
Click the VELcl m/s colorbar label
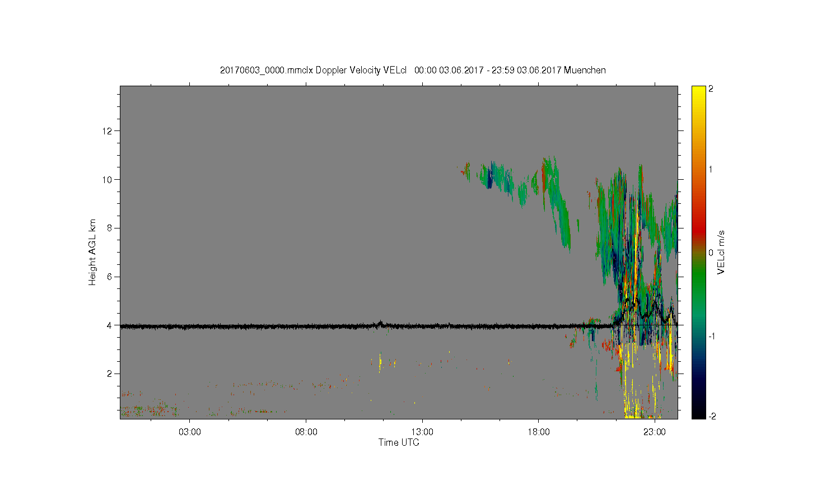click(721, 252)
